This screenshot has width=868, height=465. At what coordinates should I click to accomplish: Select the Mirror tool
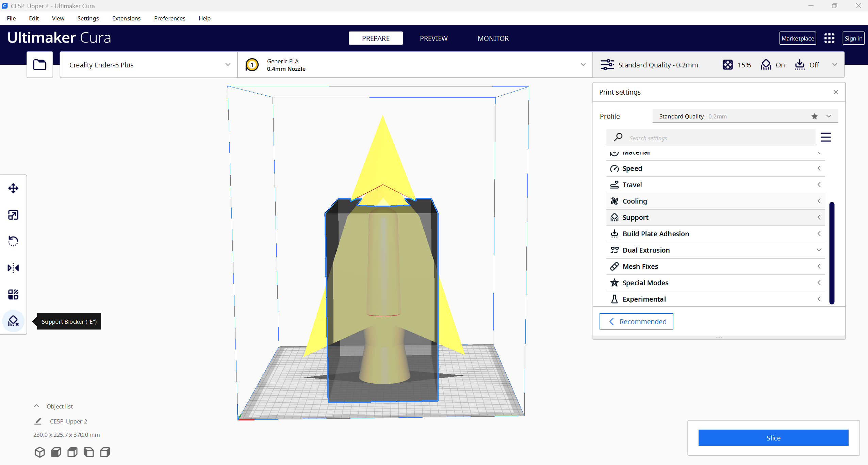pos(13,268)
